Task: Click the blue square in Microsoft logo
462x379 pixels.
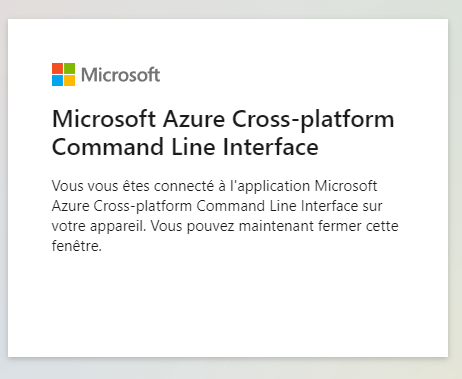Action: (x=57, y=80)
